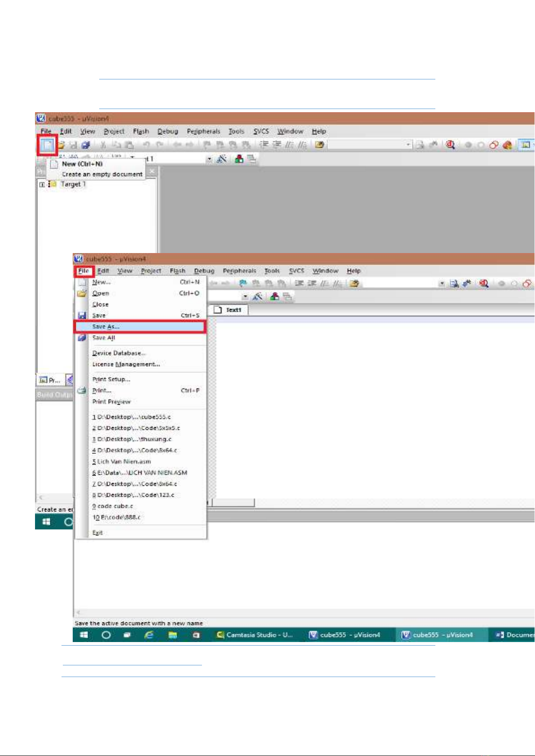Image resolution: width=535 pixels, height=756 pixels.
Task: Click Target Options icon in upper window toolbar
Action: (222, 159)
